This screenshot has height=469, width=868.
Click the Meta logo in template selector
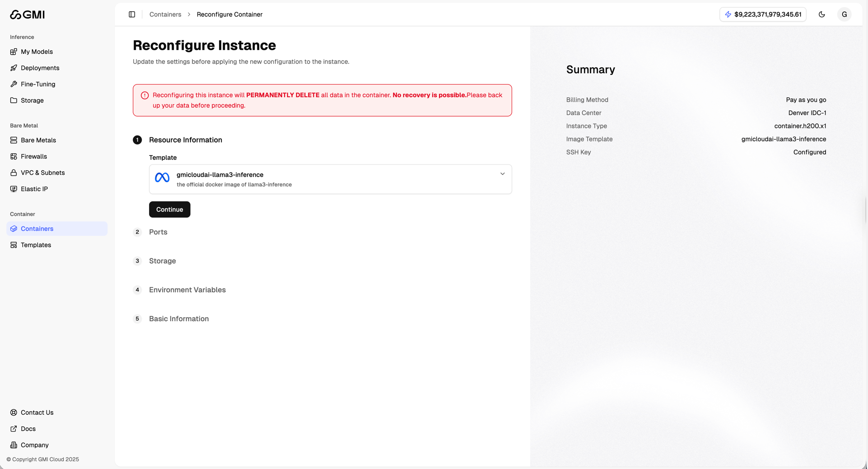tap(162, 178)
